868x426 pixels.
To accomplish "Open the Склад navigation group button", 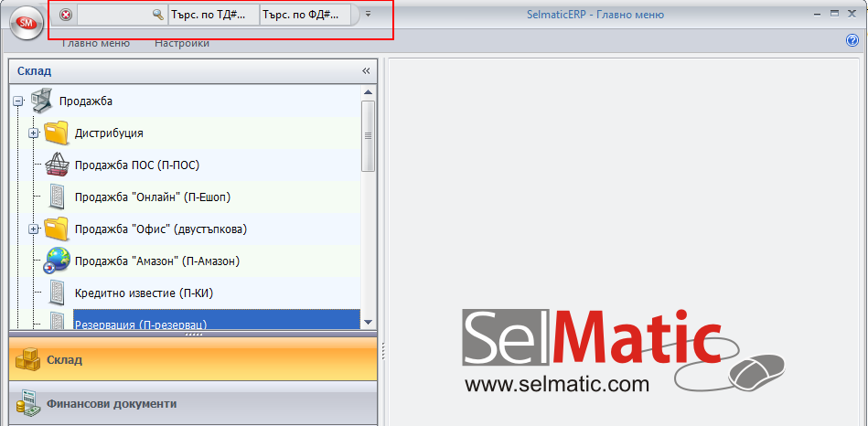I will tap(193, 359).
